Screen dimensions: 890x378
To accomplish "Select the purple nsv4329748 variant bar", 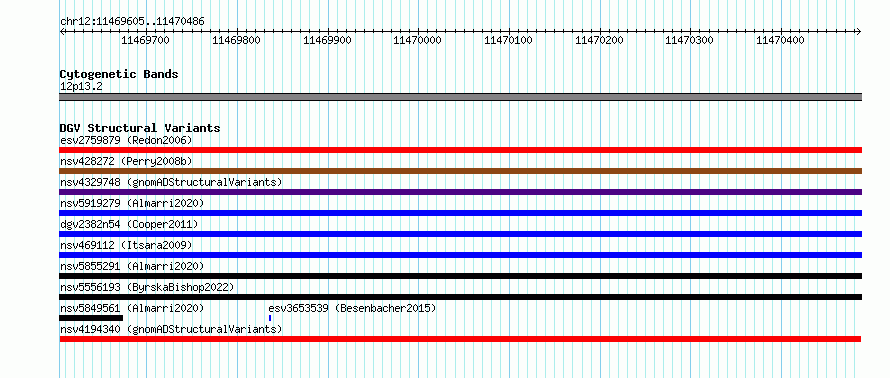I will [x=460, y=192].
